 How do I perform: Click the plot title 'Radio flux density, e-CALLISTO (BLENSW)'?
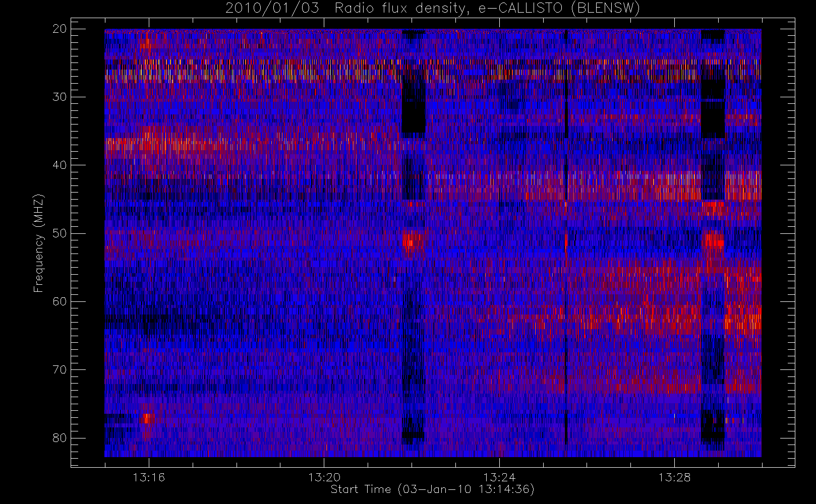click(487, 9)
